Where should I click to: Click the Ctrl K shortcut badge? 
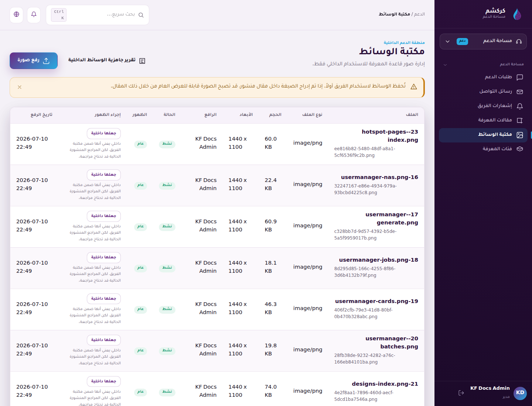tap(59, 15)
